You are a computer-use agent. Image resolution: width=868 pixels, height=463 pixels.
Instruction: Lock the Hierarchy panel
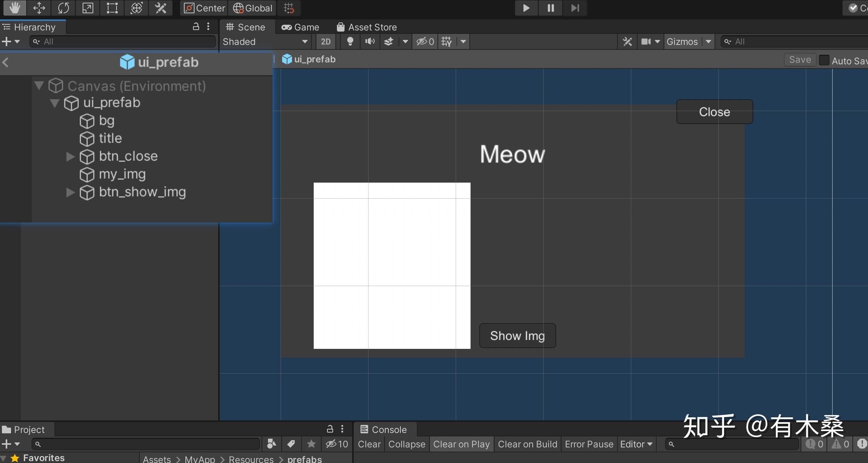196,27
